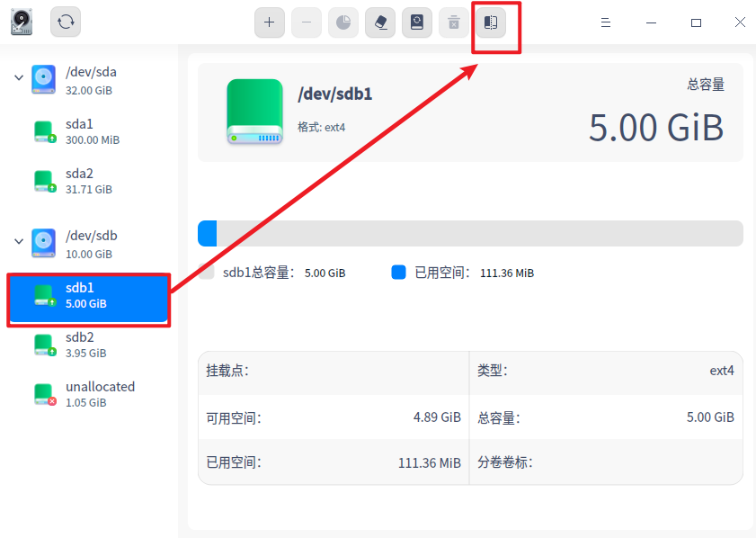Open the hamburger main menu
Viewport: 756px width, 538px height.
pyautogui.click(x=606, y=22)
